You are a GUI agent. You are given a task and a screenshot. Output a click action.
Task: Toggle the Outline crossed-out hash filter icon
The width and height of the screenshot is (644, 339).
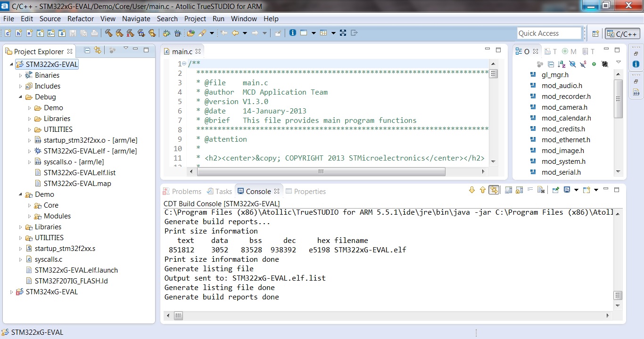(x=605, y=64)
